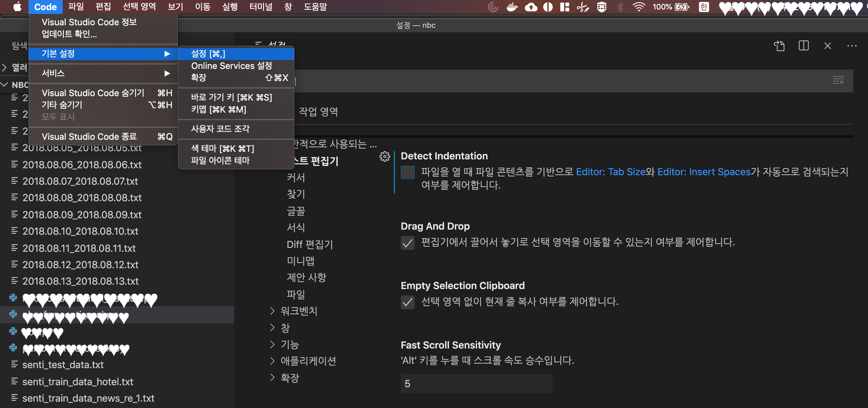Viewport: 868px width, 408px height.
Task: Switch to the 작업 영역 settings tab
Action: (318, 112)
